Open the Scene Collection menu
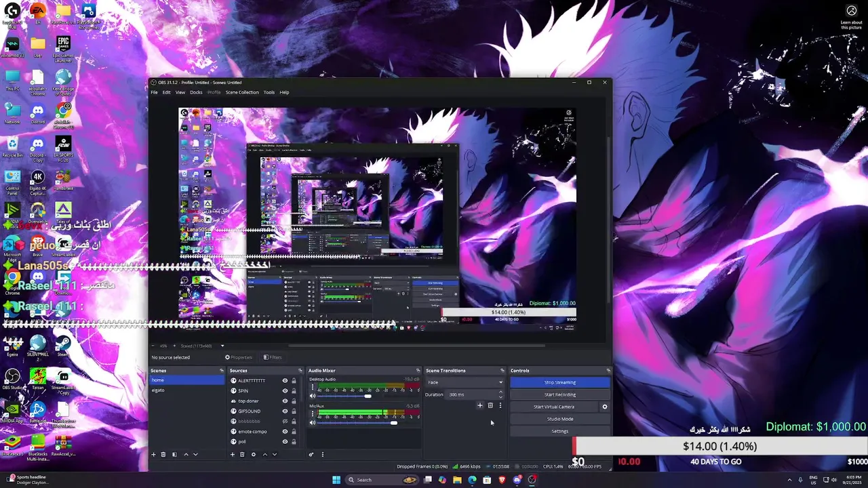The image size is (868, 488). coord(242,92)
